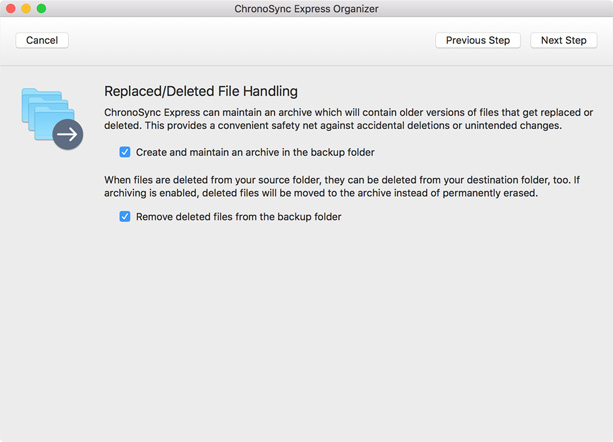Cancel the setup assistant
This screenshot has height=442, width=613.
[42, 40]
